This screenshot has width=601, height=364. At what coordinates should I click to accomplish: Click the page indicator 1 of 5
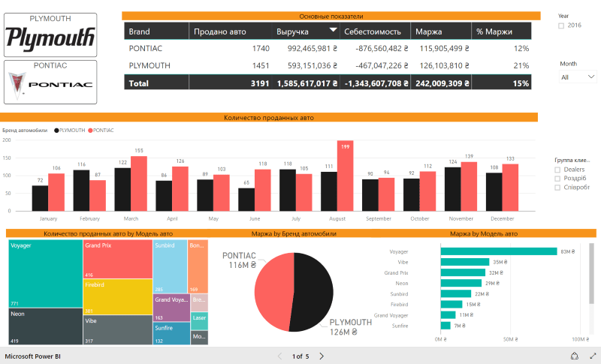300,356
